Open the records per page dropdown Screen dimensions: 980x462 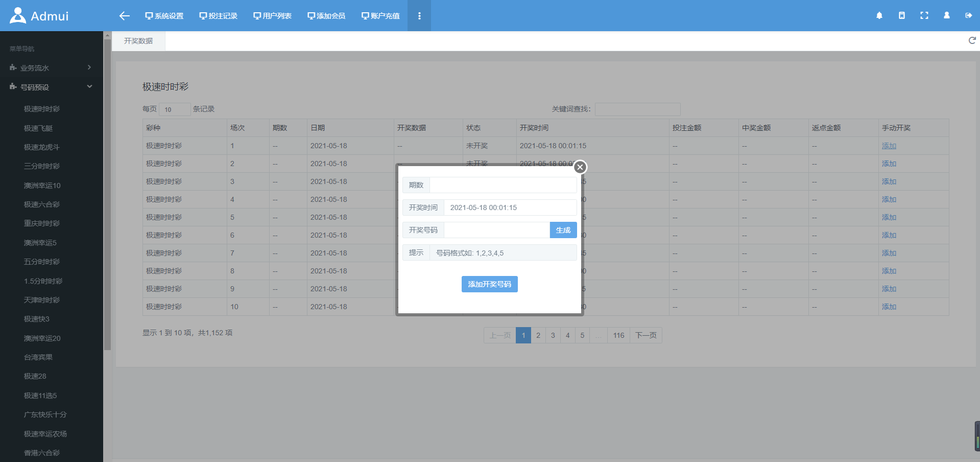[x=174, y=109]
